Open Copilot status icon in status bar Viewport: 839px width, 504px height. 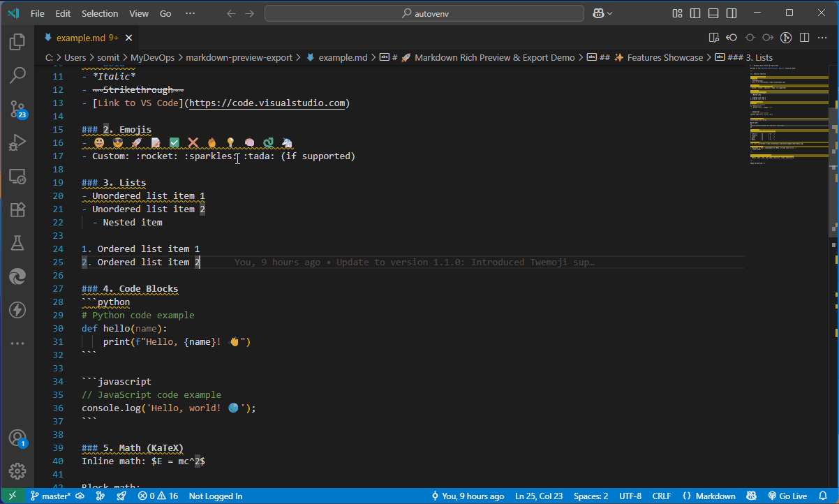point(750,496)
